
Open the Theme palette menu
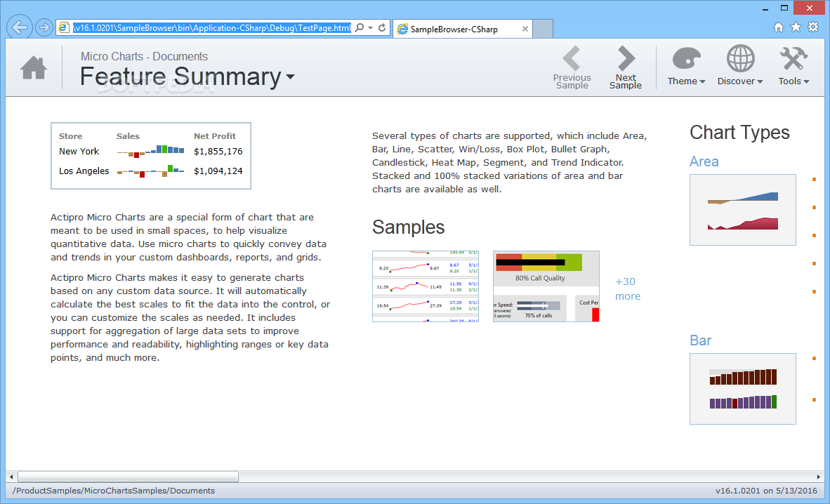[x=686, y=66]
